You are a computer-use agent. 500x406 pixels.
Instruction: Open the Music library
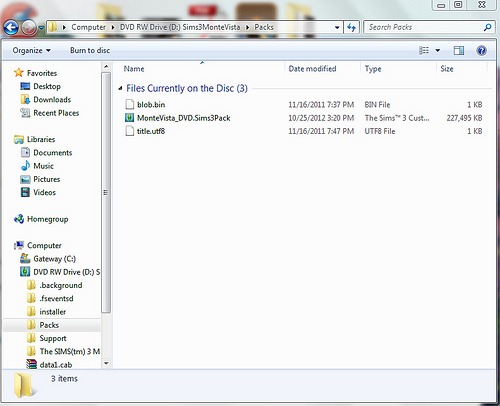point(43,166)
